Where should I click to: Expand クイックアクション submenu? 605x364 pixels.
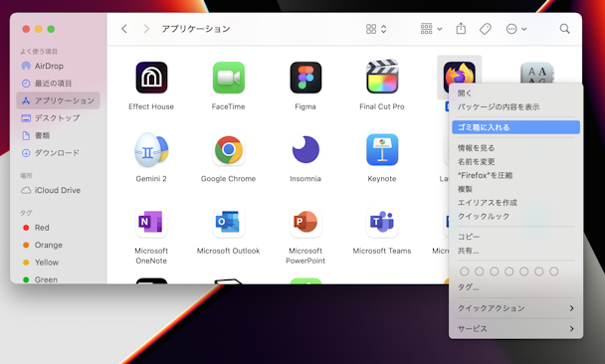coord(515,308)
